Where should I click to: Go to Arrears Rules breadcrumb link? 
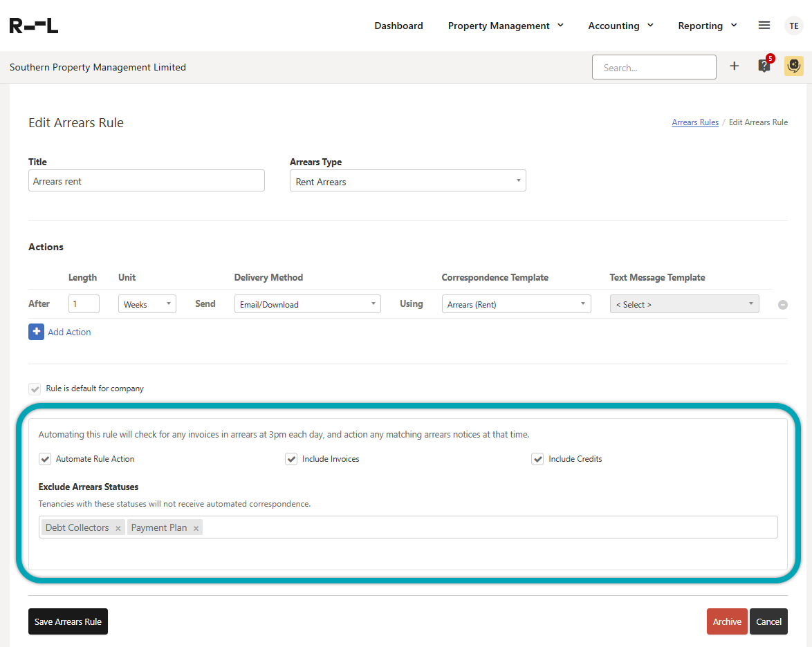(695, 122)
